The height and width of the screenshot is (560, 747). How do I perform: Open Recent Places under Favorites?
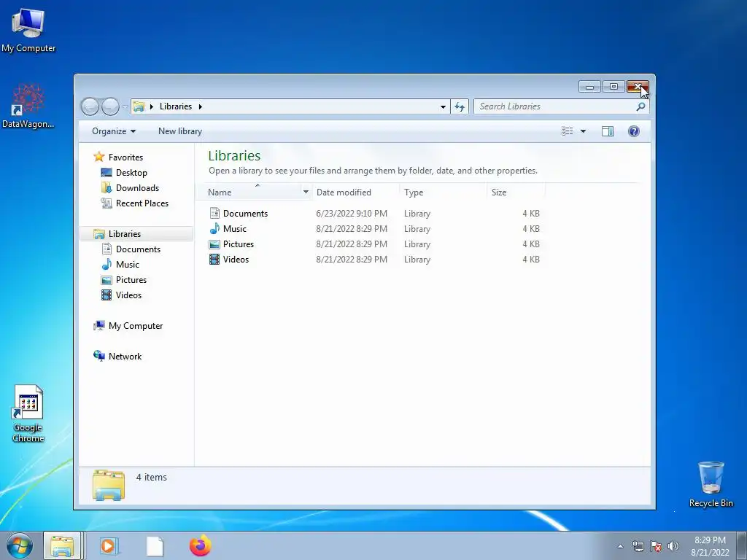[142, 203]
